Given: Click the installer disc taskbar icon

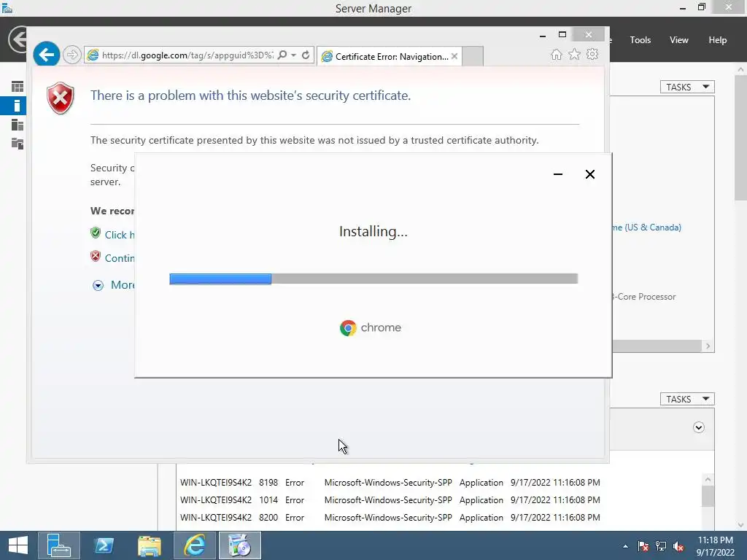Looking at the screenshot, I should (x=239, y=545).
